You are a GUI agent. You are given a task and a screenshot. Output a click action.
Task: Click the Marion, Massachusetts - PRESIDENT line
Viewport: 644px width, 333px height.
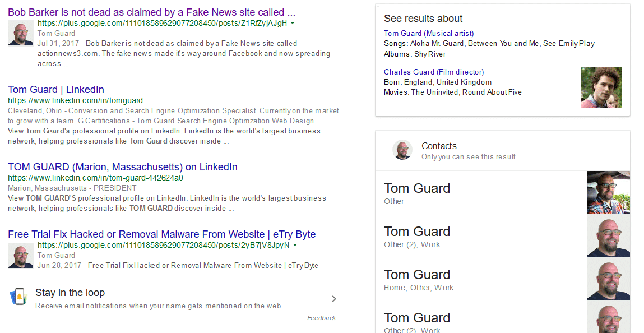pyautogui.click(x=72, y=188)
